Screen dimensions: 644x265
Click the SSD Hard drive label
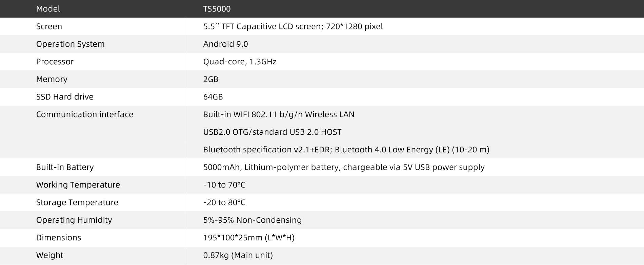click(64, 97)
